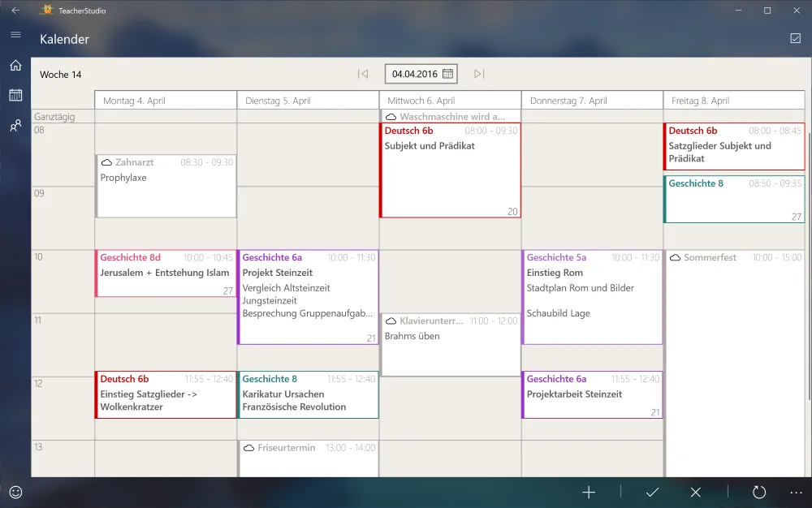Toggle the checkmark view icon top right
812x508 pixels.
[x=796, y=38]
